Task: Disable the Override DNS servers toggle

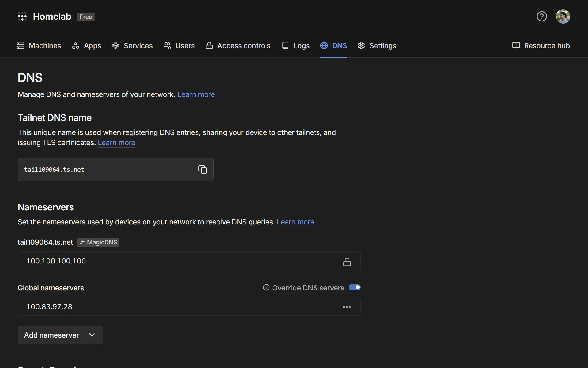Action: 354,287
